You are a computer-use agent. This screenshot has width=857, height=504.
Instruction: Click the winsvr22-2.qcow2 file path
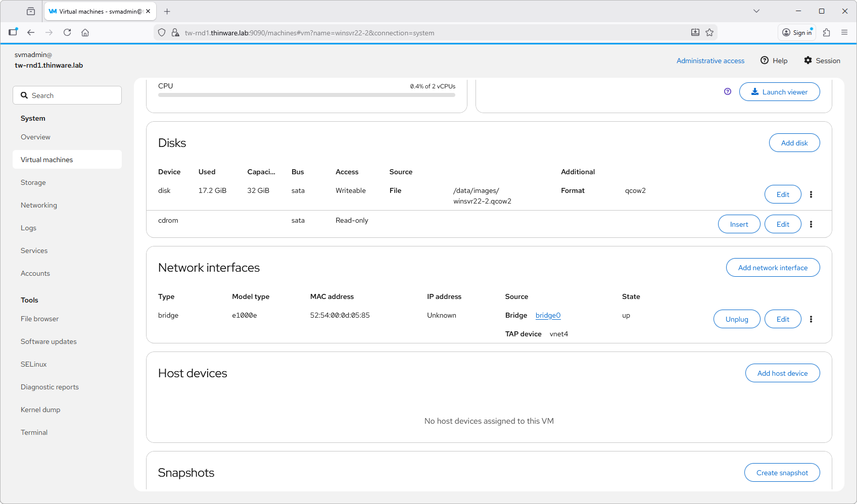coord(482,196)
